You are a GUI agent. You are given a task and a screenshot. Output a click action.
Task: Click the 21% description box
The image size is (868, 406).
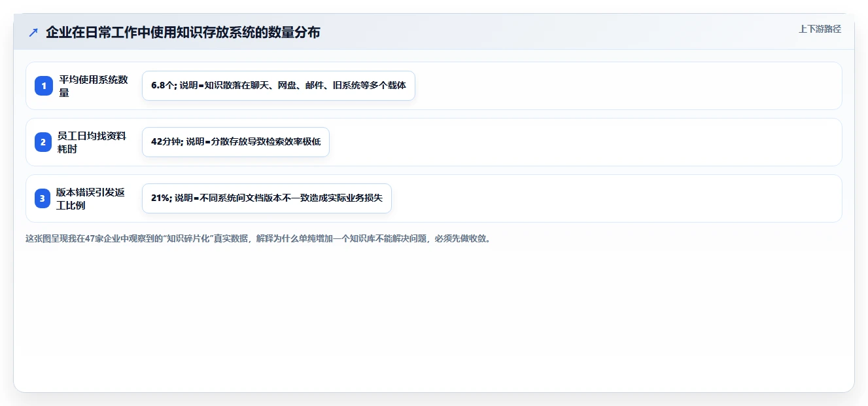coord(267,198)
